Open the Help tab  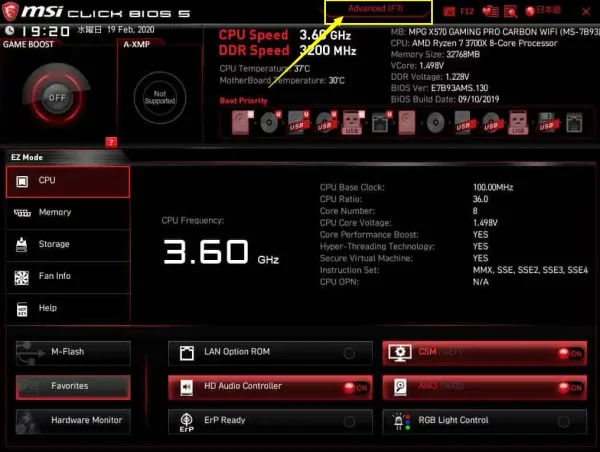tap(68, 308)
